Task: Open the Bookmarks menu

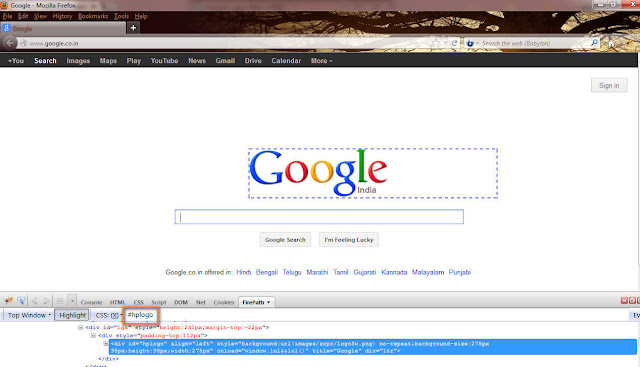Action: pos(93,16)
